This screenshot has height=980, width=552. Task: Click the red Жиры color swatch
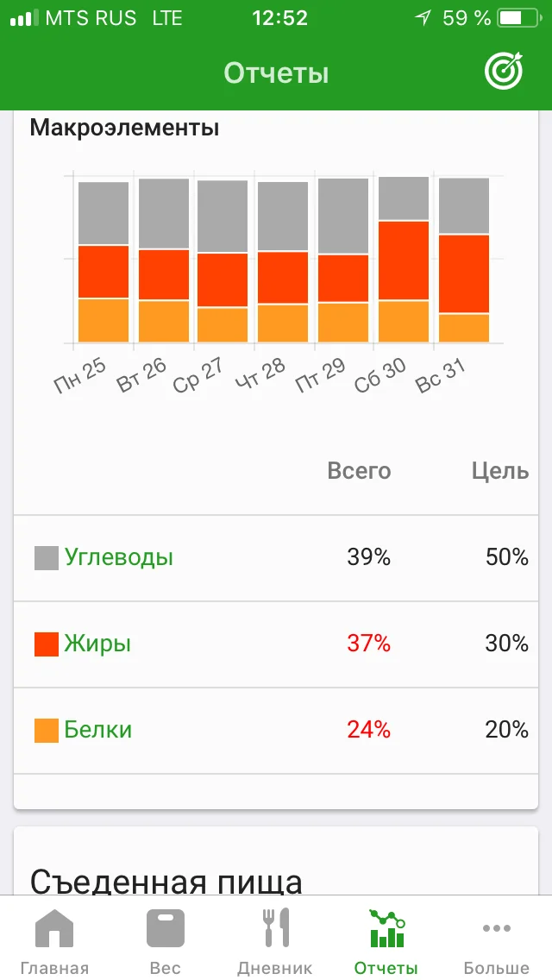click(x=47, y=644)
